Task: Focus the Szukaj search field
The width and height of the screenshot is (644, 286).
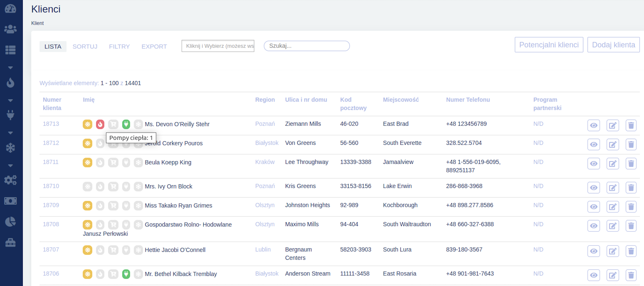Action: 307,46
